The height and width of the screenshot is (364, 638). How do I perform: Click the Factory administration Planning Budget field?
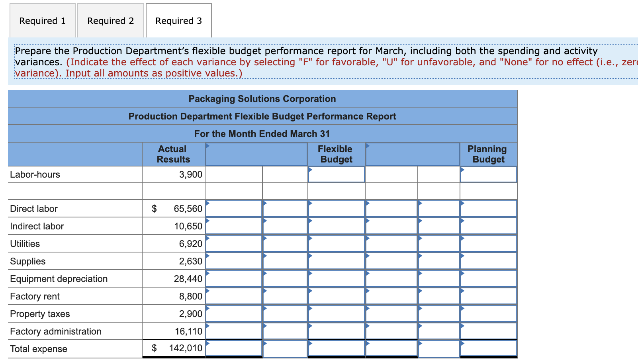[489, 331]
